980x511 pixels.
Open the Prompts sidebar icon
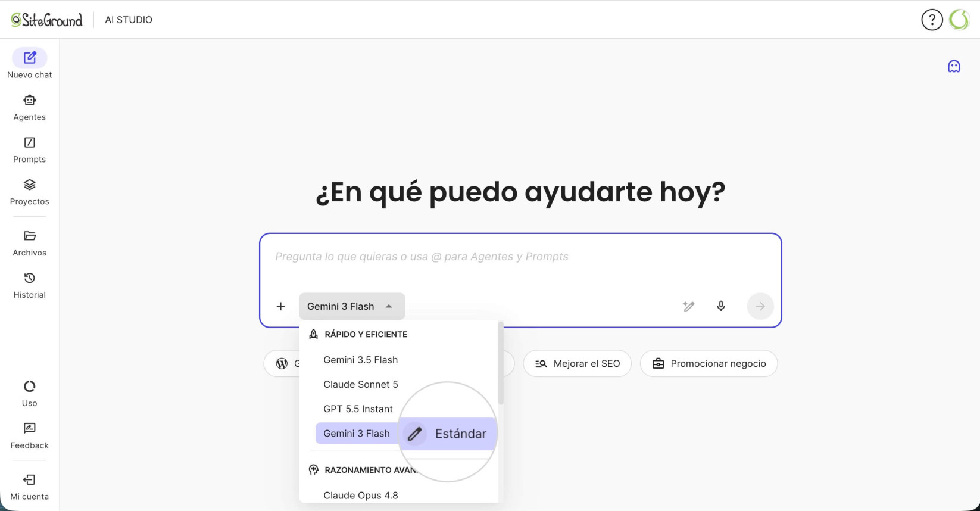(30, 142)
